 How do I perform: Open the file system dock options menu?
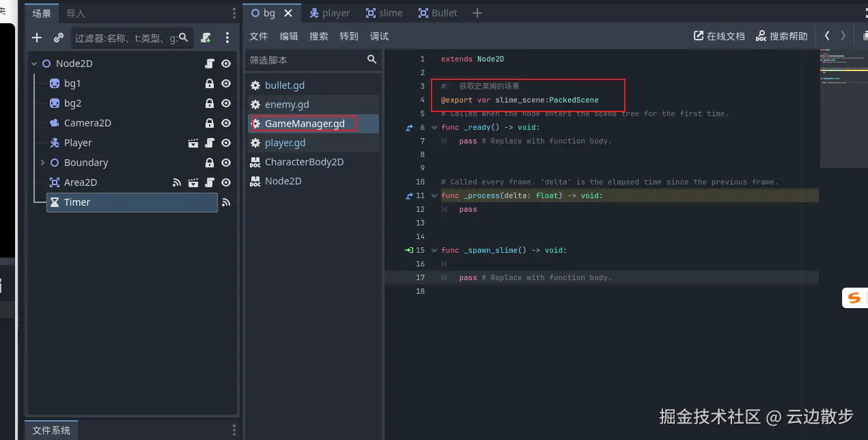(x=235, y=430)
